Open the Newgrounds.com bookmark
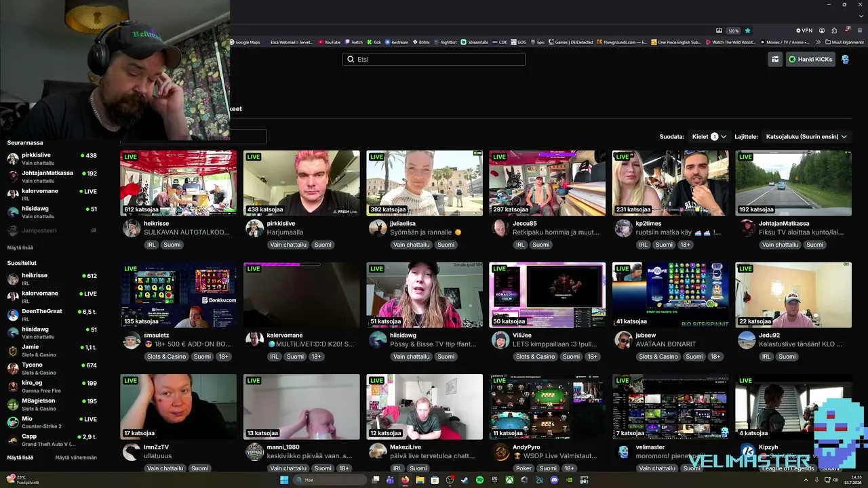The width and height of the screenshot is (868, 488). point(622,42)
